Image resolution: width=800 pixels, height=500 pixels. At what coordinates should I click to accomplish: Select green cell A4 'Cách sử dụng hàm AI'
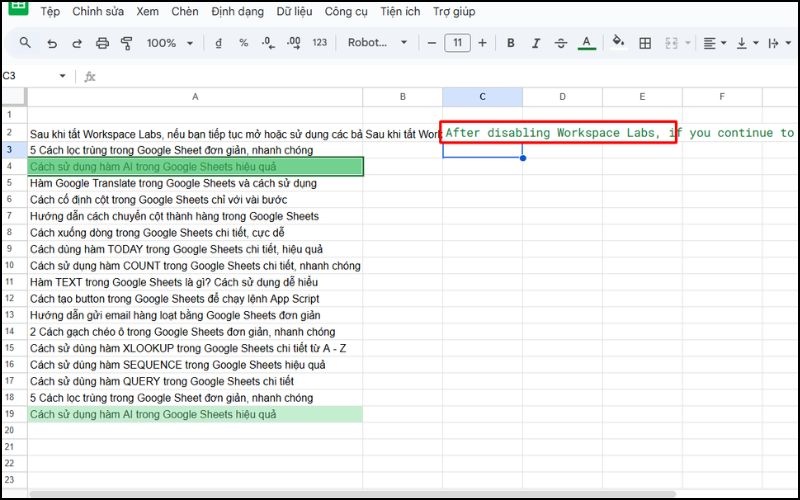pos(195,166)
